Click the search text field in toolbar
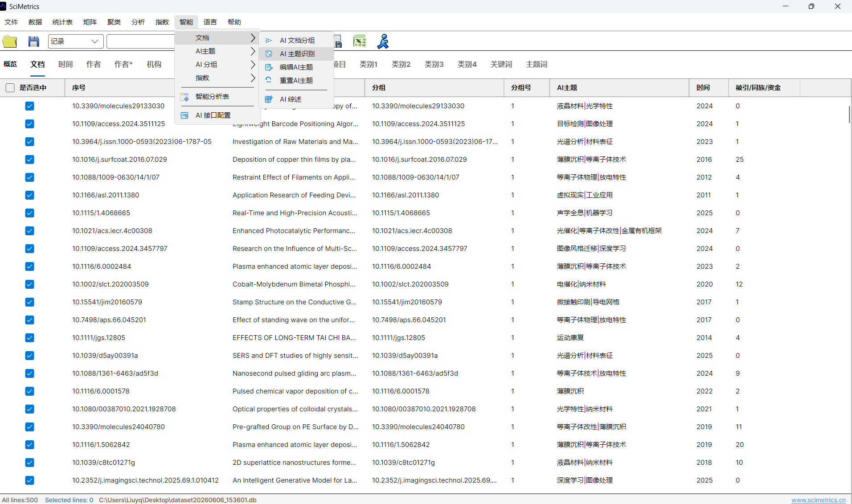852x504 pixels. (141, 41)
